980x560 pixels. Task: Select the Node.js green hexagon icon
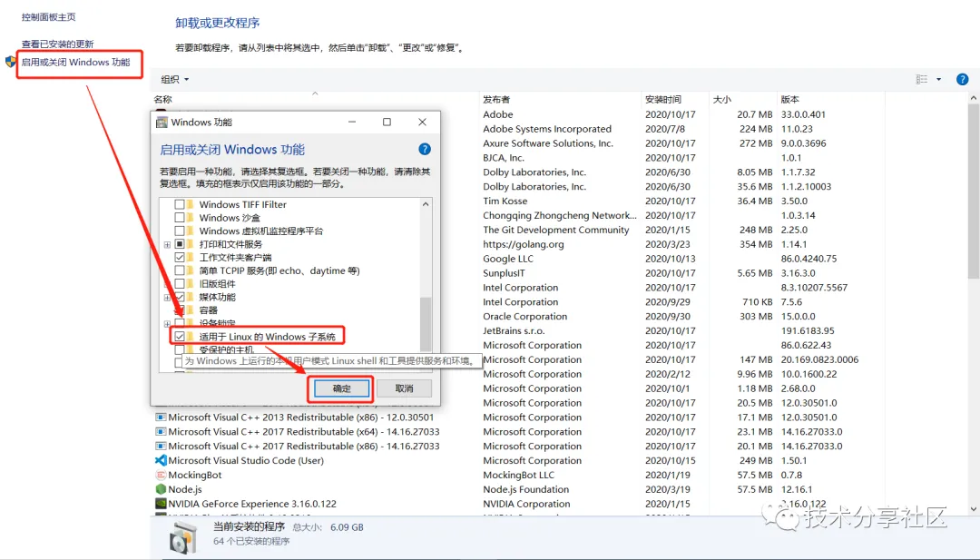click(161, 489)
